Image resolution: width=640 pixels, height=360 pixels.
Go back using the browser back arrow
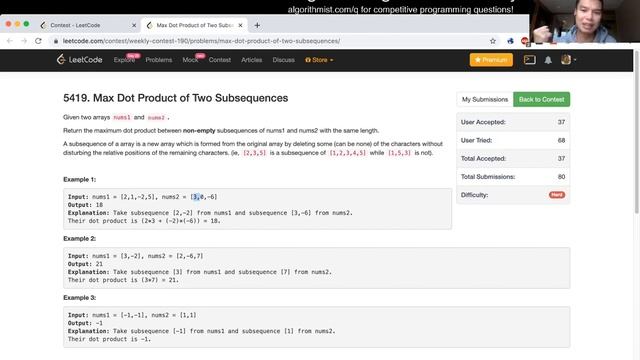coord(10,41)
